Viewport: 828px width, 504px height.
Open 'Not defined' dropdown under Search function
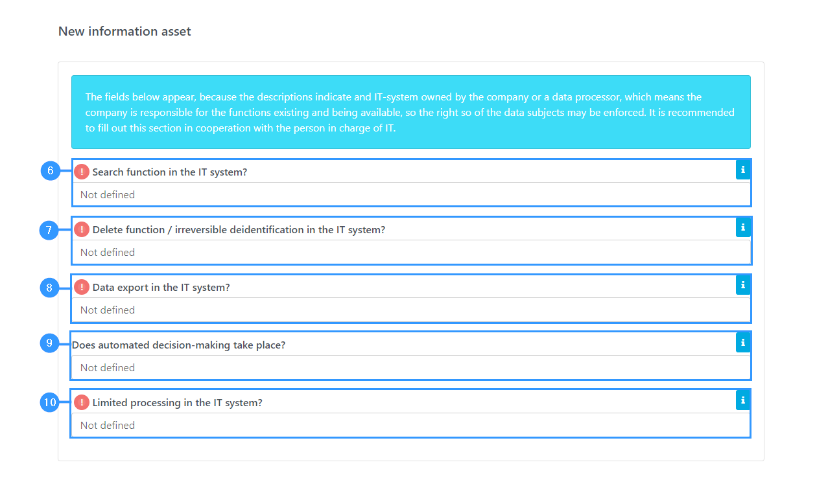point(410,194)
